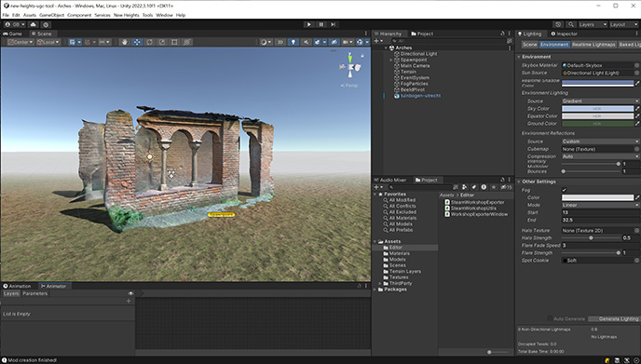The image size is (641, 364).
Task: Switch to the Audio Mixer tab
Action: (390, 180)
